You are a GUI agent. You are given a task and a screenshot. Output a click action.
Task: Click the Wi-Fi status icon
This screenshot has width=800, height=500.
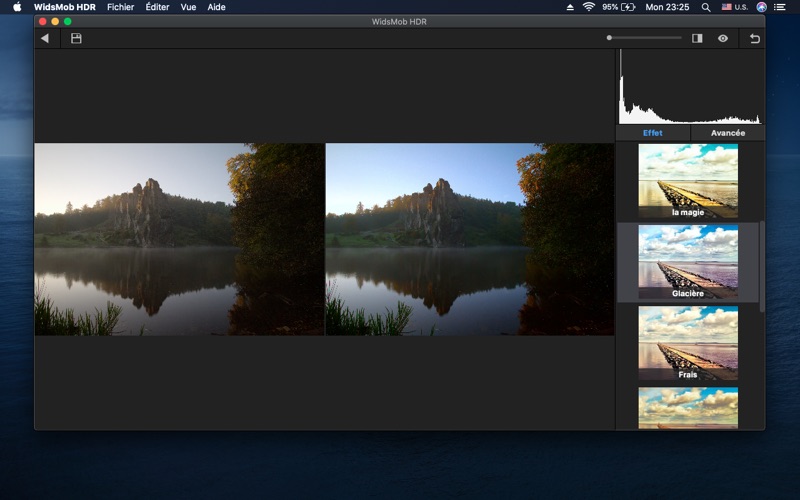click(x=589, y=7)
